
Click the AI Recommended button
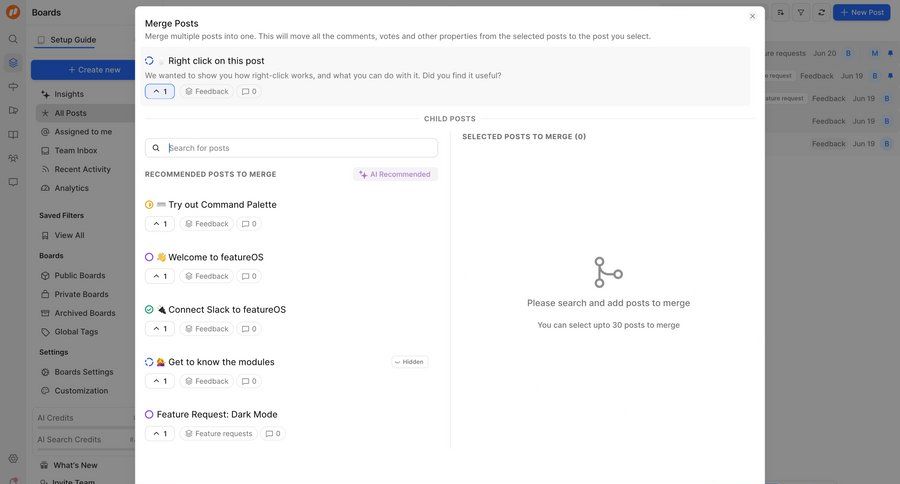click(x=395, y=174)
